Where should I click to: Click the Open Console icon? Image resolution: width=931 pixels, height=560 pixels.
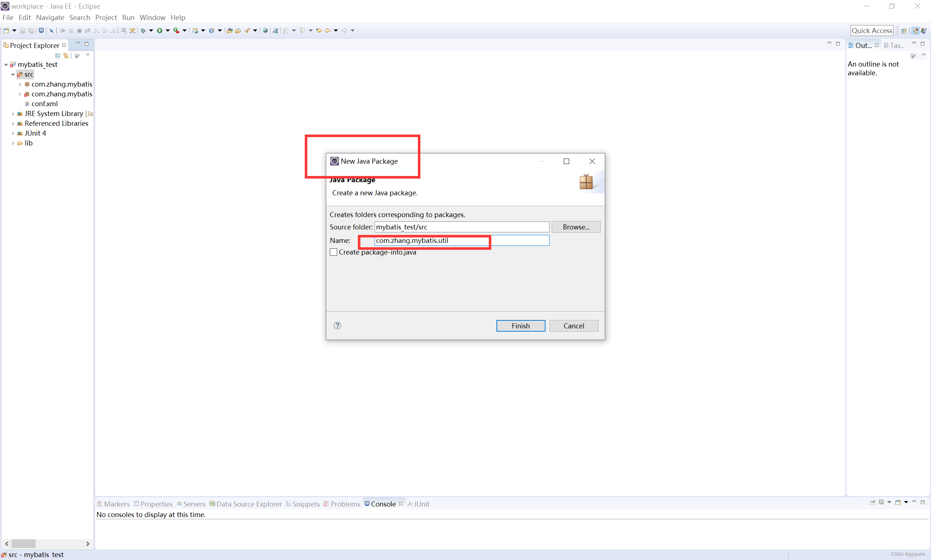click(x=898, y=502)
